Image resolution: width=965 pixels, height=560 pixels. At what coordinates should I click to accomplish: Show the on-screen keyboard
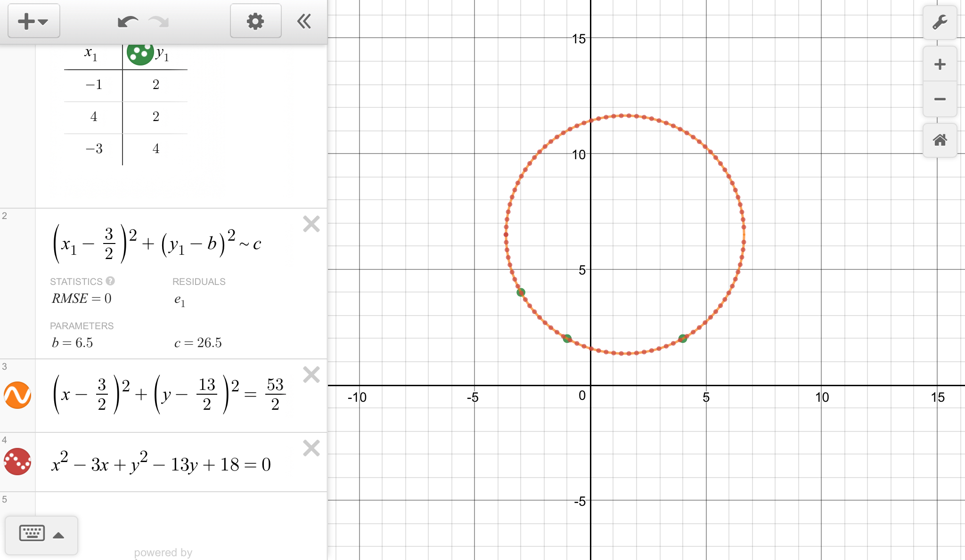(x=32, y=534)
